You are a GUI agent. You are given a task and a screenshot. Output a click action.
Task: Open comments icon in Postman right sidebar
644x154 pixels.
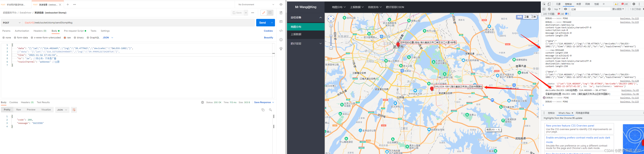281,22
